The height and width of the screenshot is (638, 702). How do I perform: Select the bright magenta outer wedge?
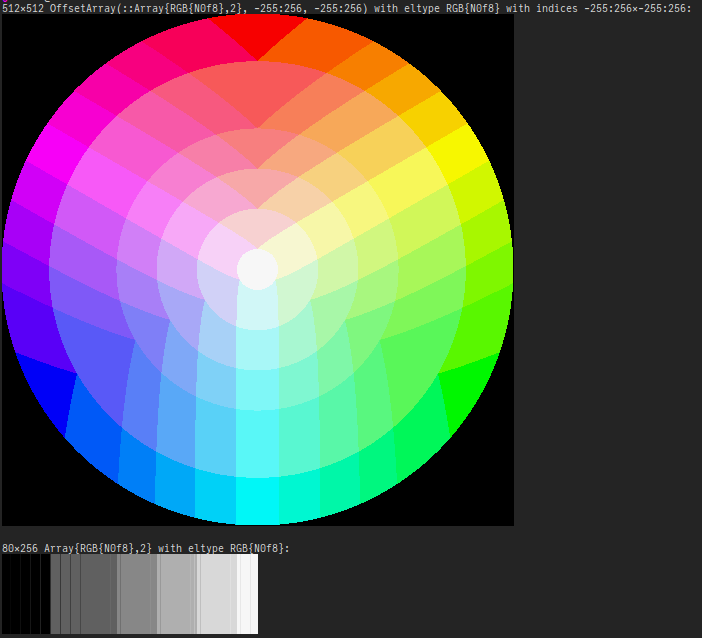[x=58, y=154]
